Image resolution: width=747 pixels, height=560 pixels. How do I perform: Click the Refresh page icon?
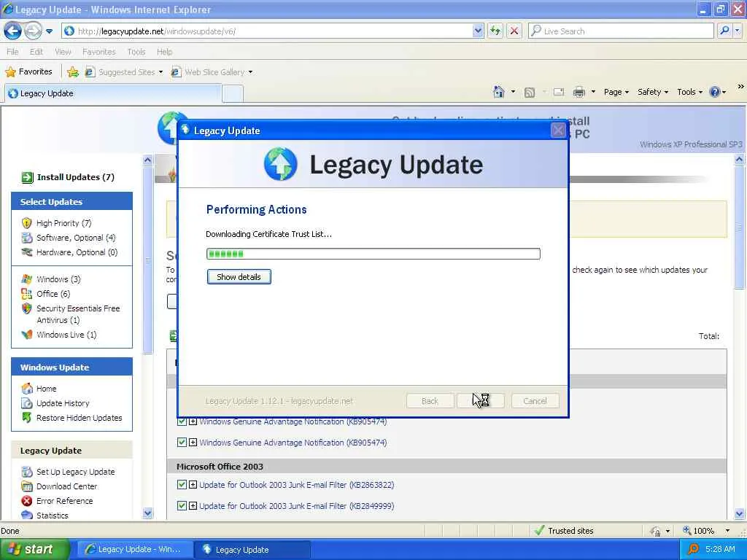pos(495,31)
